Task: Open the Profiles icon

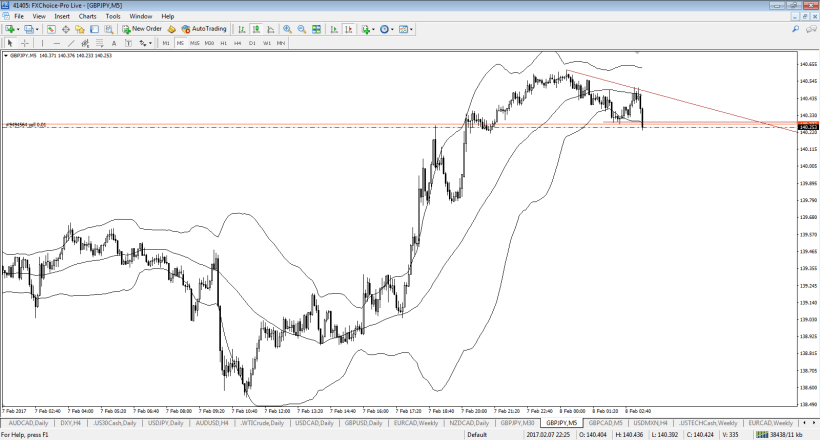Action: click(29, 29)
